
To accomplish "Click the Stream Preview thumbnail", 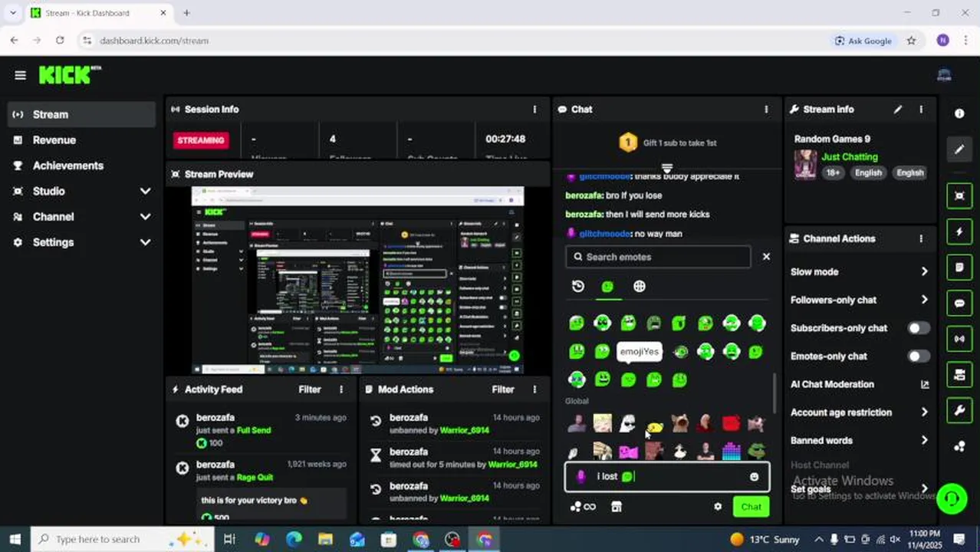I will tap(357, 280).
